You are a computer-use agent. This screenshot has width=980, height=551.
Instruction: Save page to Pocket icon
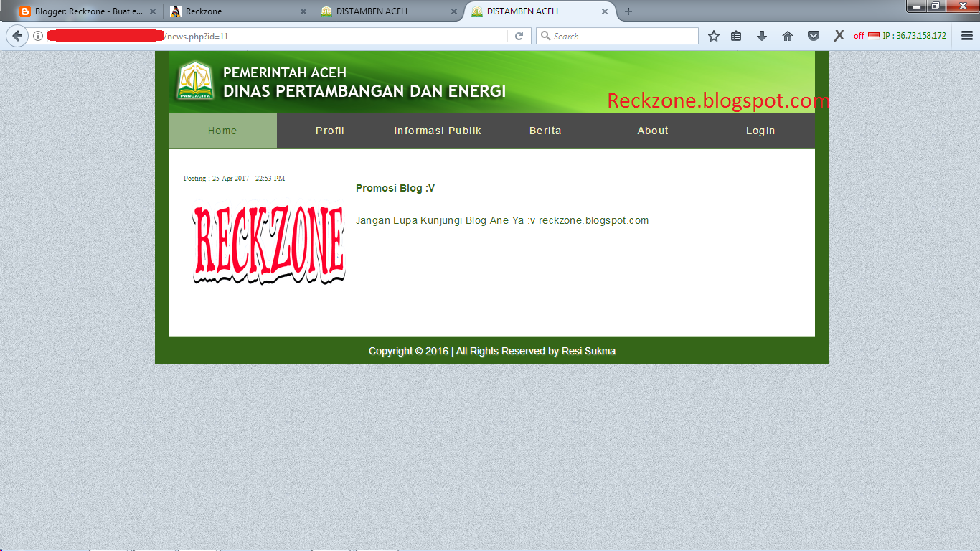pyautogui.click(x=814, y=36)
